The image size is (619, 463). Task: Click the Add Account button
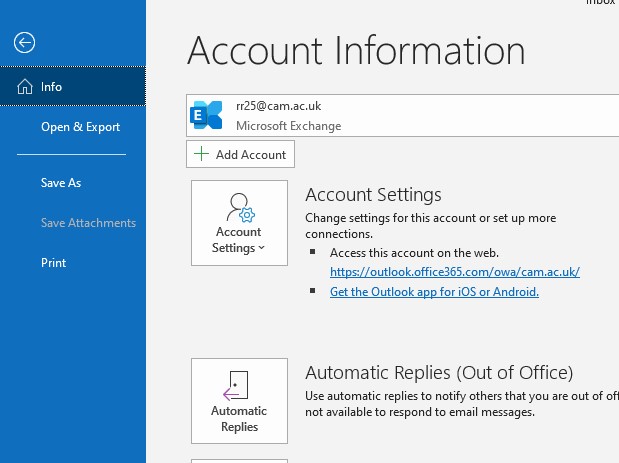pos(240,154)
